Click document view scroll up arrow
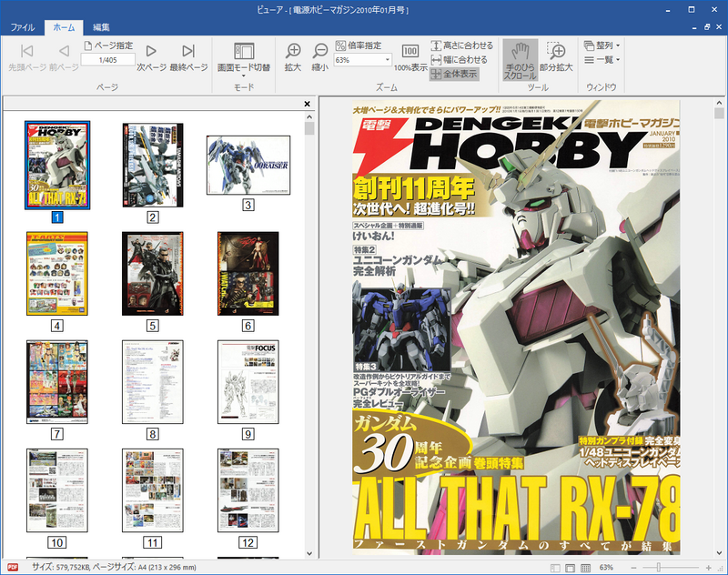This screenshot has width=728, height=575. point(719,103)
